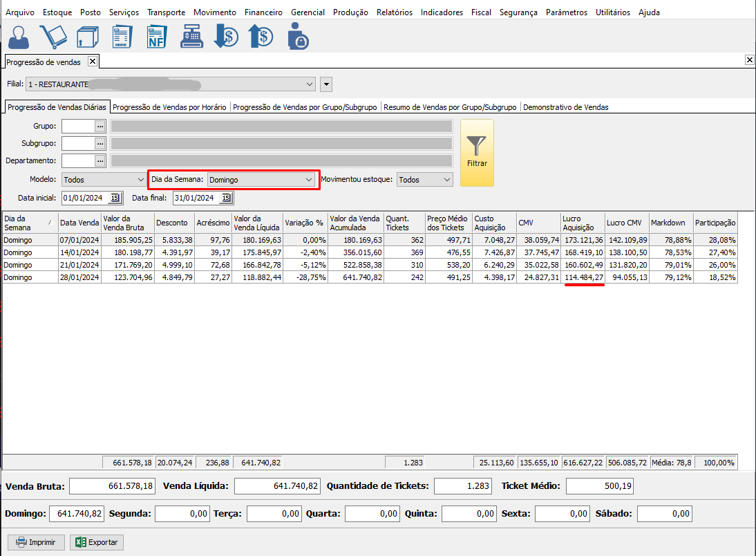Click the product box icon

coord(86,36)
